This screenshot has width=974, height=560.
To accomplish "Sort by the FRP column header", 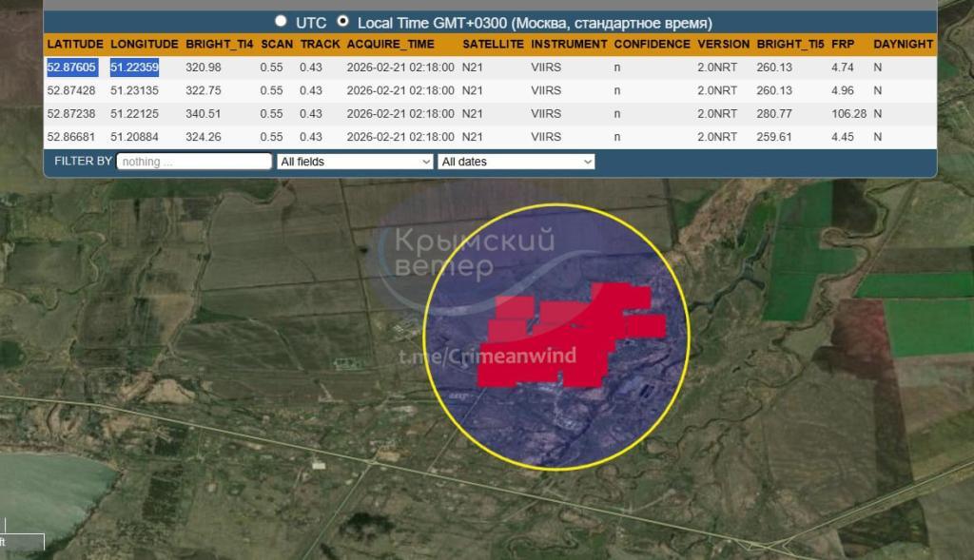I will tap(843, 45).
